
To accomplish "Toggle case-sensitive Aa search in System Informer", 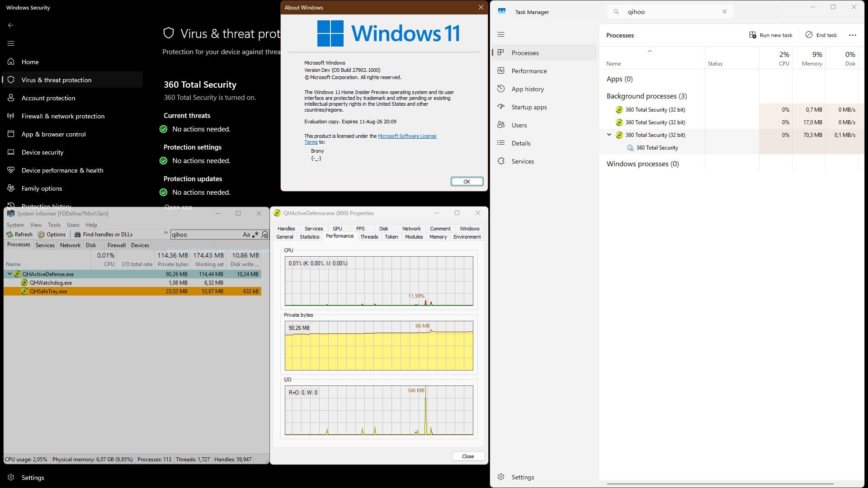I will [x=246, y=235].
